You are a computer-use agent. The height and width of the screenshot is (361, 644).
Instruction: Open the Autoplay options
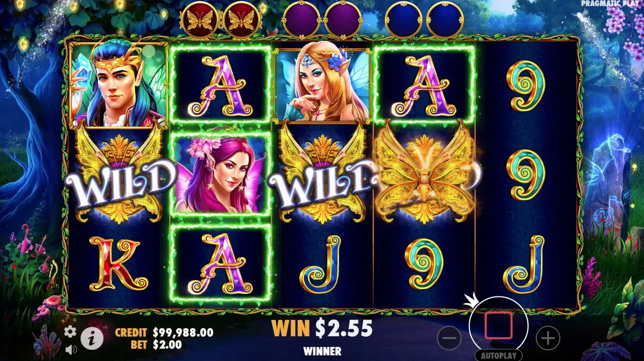tap(499, 355)
